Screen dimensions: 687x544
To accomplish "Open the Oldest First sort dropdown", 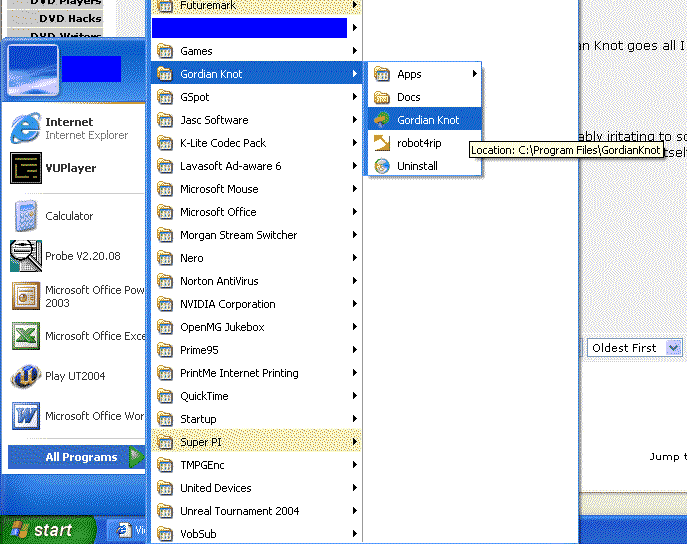I will [673, 348].
